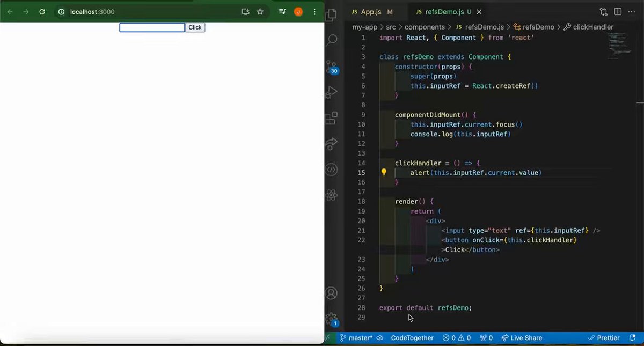Open the browser three-dot menu

click(x=314, y=11)
